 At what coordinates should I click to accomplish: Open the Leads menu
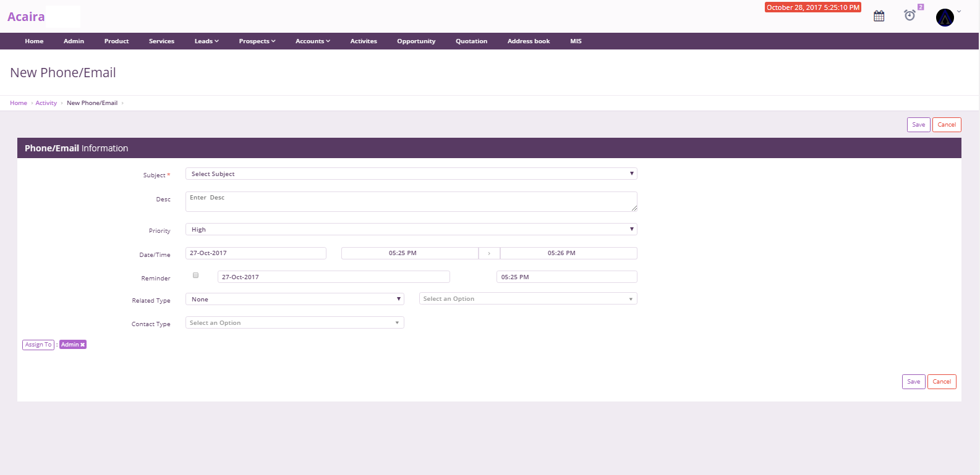(207, 41)
